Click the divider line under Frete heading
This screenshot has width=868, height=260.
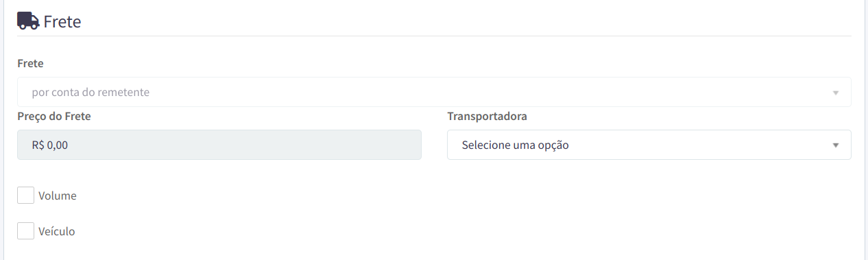tap(434, 36)
